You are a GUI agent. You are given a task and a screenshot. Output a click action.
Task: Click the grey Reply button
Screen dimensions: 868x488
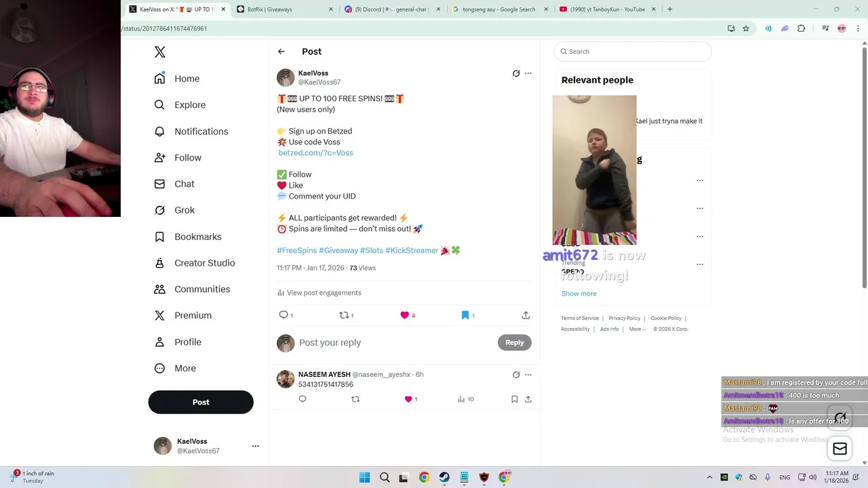[515, 342]
